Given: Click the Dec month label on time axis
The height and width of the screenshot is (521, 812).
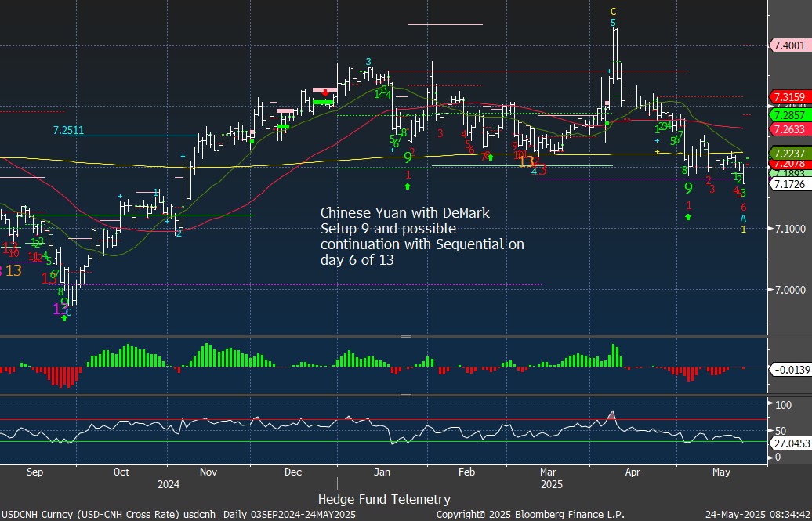Looking at the screenshot, I should pyautogui.click(x=293, y=472).
